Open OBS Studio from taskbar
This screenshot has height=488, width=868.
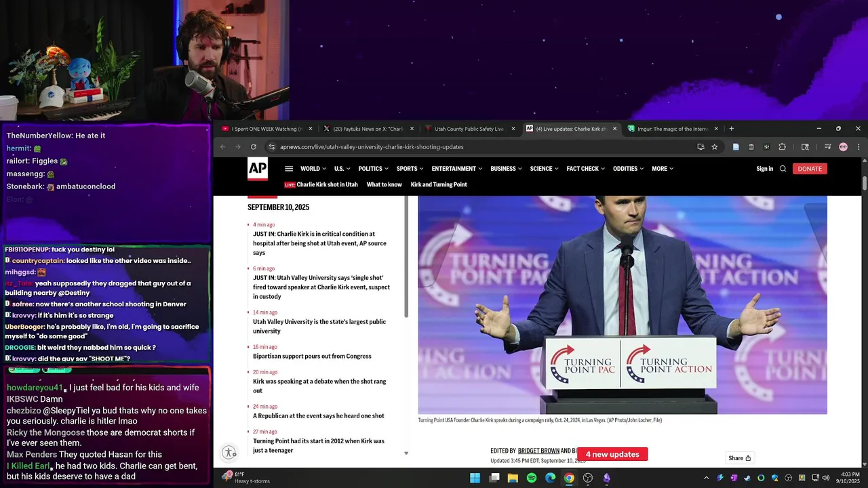click(x=588, y=478)
